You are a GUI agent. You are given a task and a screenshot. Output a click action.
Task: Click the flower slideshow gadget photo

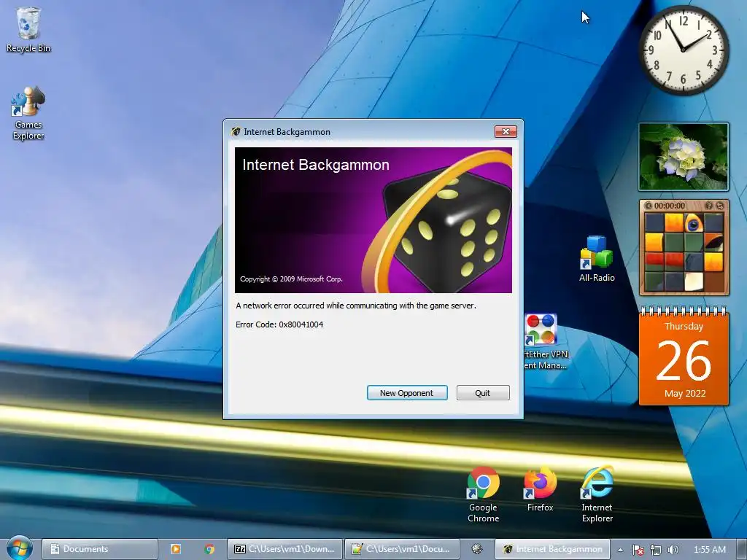click(x=684, y=157)
